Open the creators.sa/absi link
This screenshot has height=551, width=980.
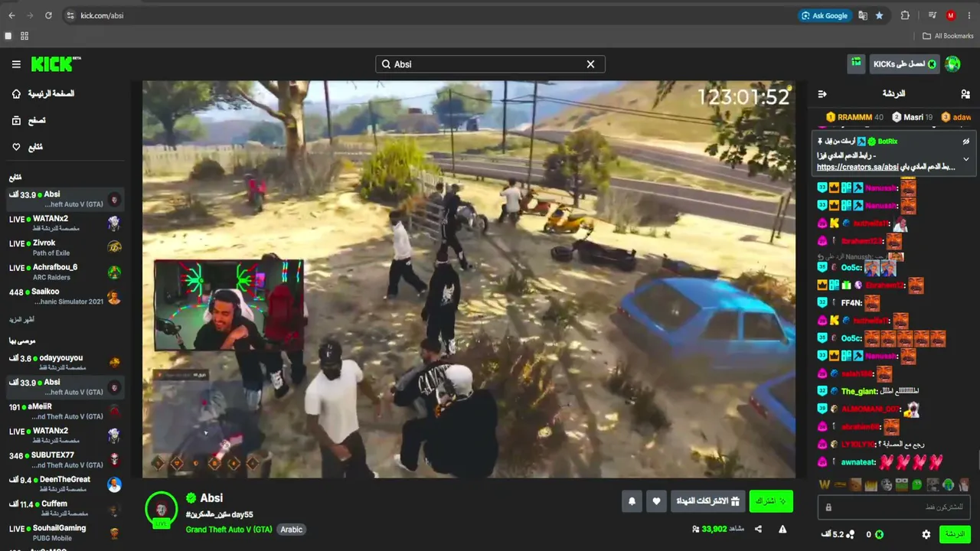coord(857,167)
